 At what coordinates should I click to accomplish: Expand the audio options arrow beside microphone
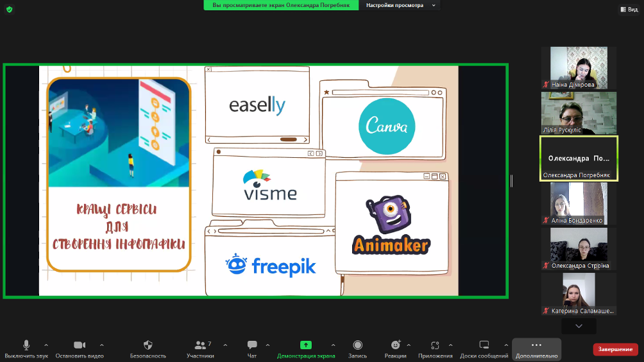click(46, 345)
